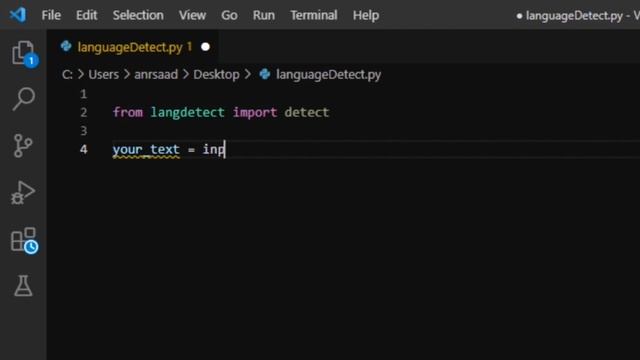Open the Testing flask icon
640x360 pixels.
coord(23,285)
